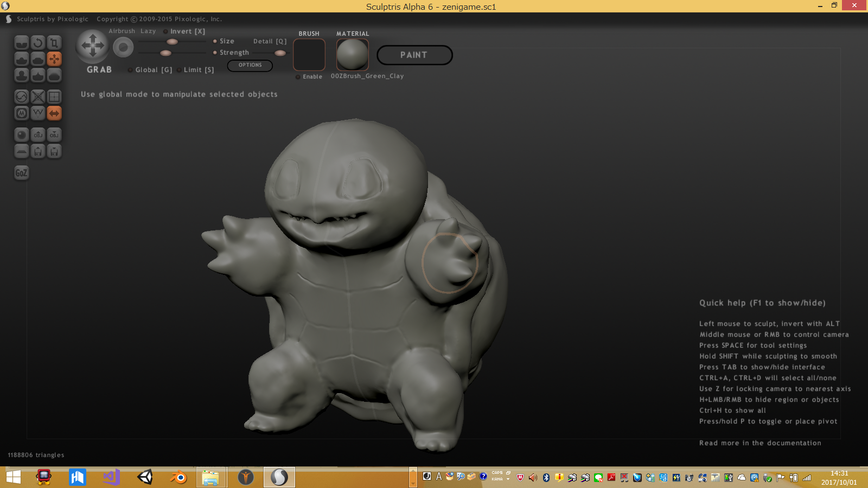Select the Flatten brush tool
Image resolution: width=868 pixels, height=488 pixels.
(38, 59)
